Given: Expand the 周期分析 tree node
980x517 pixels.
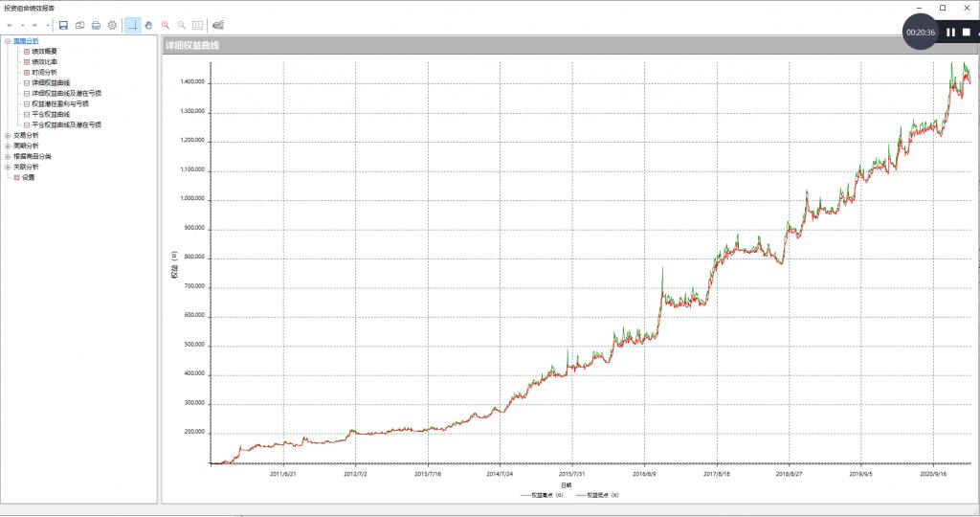Looking at the screenshot, I should pos(8,146).
